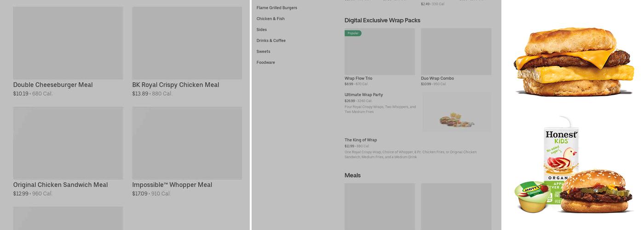644x230 pixels.
Task: Open the Duo Wrap Combo item
Action: click(437, 78)
